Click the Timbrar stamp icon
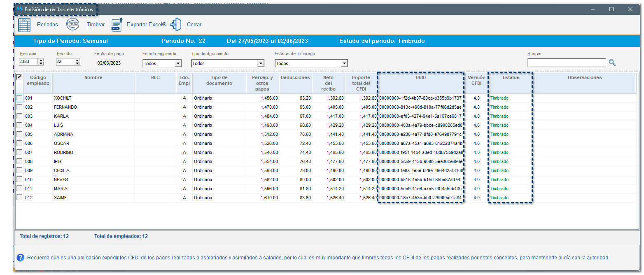 tap(73, 25)
